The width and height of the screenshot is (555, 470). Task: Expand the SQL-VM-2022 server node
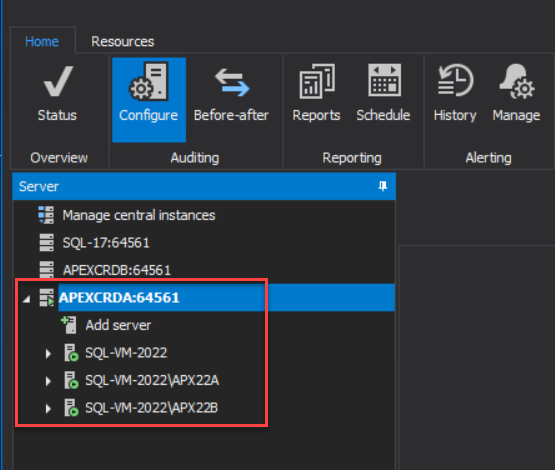pyautogui.click(x=48, y=353)
